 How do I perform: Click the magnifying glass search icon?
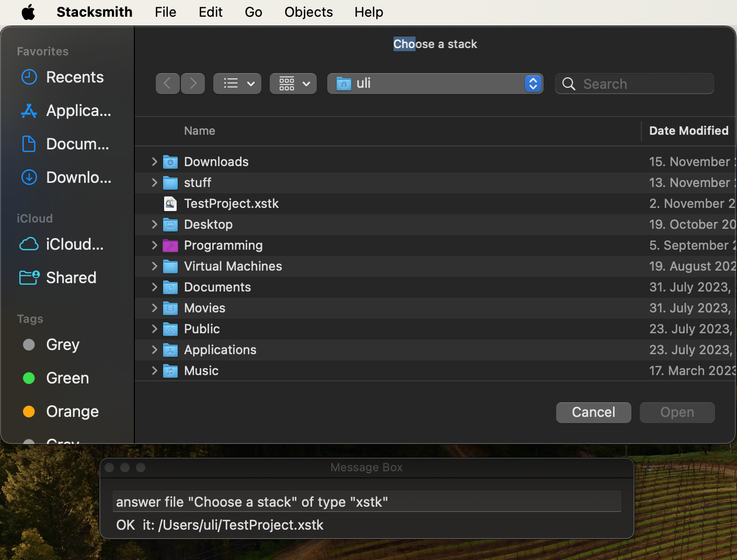point(569,84)
